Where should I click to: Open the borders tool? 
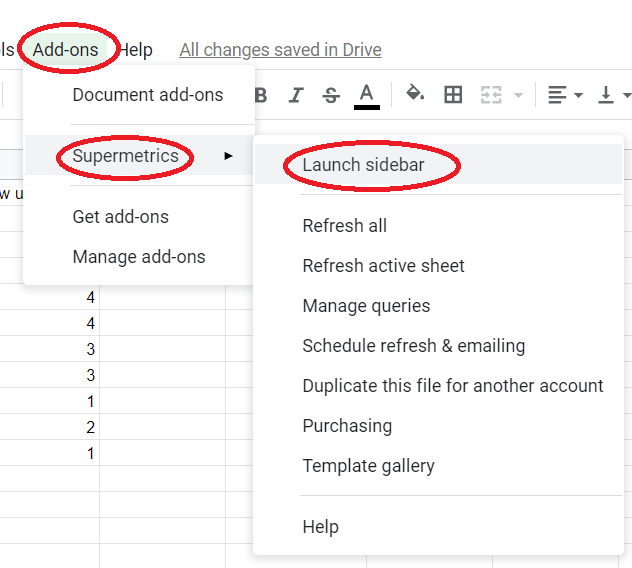(453, 95)
